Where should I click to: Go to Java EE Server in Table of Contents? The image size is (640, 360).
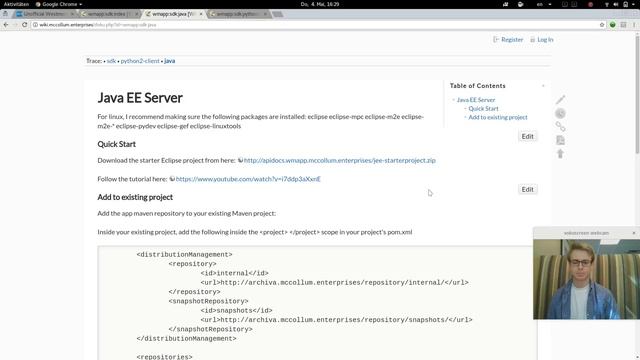tap(476, 100)
